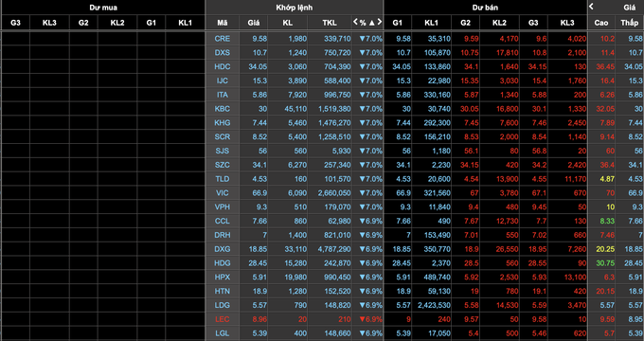
Task: Open the KBC stock symbol
Action: click(223, 109)
